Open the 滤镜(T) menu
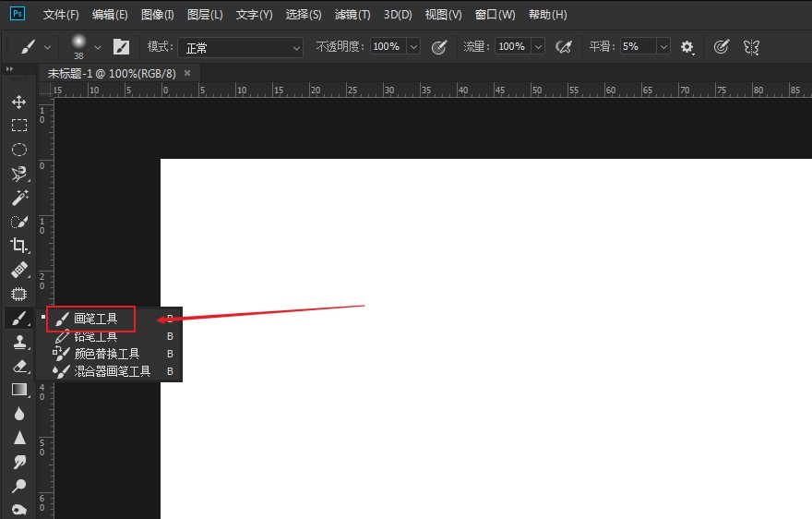The width and height of the screenshot is (812, 519). [352, 15]
